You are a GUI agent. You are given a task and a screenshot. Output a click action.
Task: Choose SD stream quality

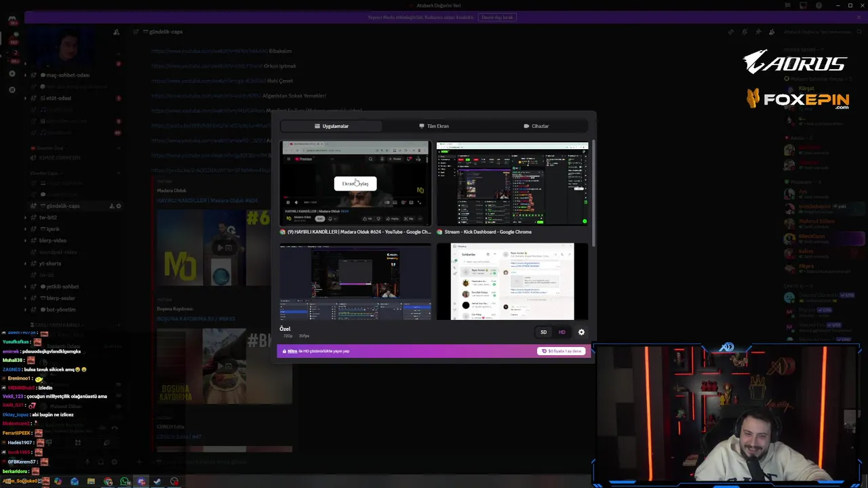[x=543, y=332]
